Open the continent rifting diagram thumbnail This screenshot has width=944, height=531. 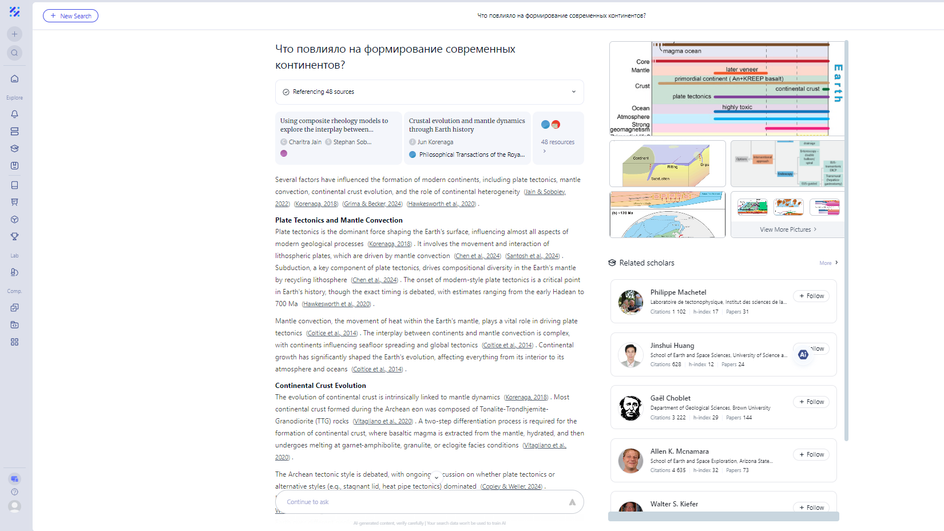point(668,164)
